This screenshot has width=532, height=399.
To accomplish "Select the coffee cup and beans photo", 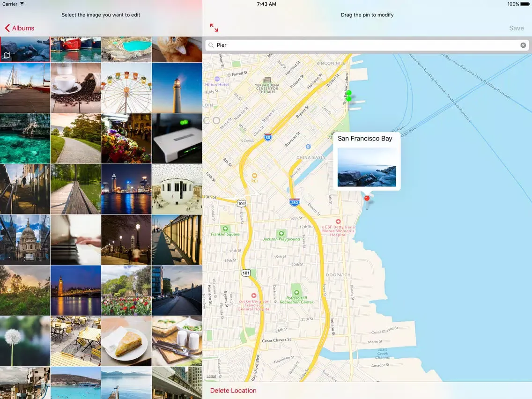I will [76, 88].
